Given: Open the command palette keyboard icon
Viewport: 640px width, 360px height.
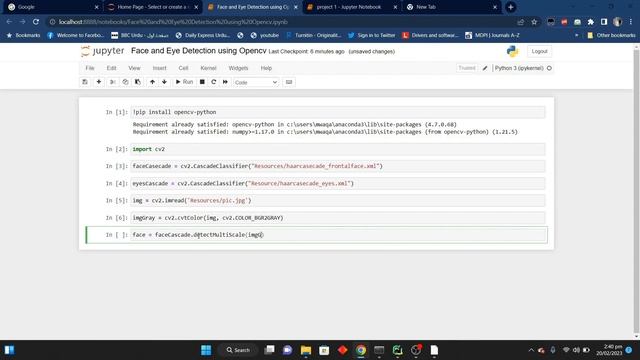Looking at the screenshot, I should [x=289, y=82].
